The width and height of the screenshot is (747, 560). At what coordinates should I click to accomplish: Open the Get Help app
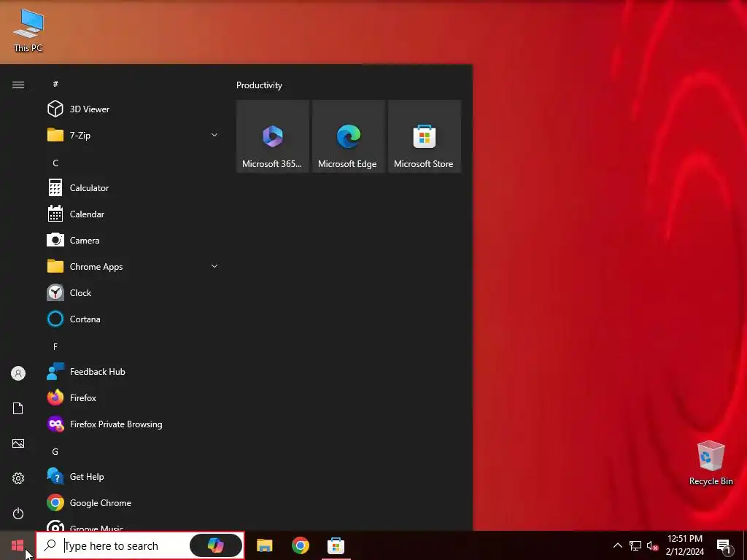point(133,476)
